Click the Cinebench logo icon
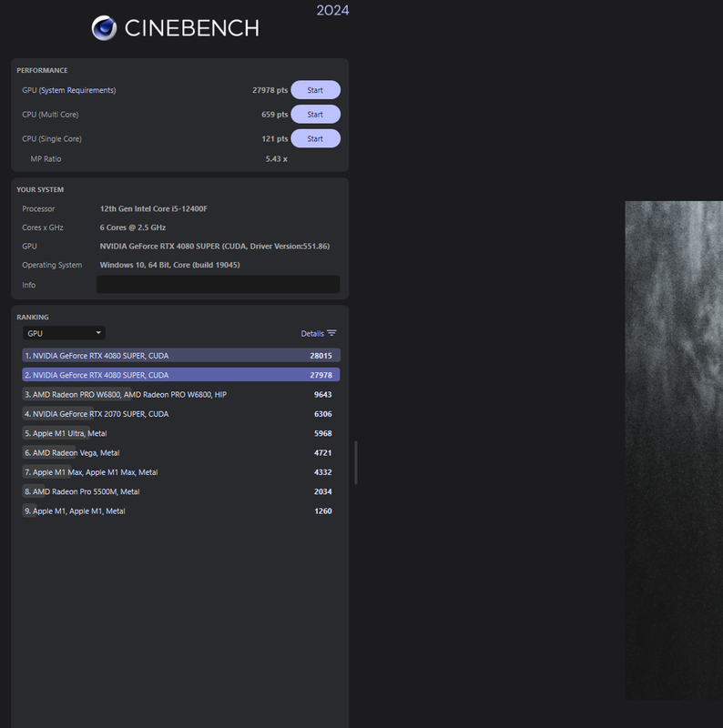723x728 pixels. pos(104,28)
